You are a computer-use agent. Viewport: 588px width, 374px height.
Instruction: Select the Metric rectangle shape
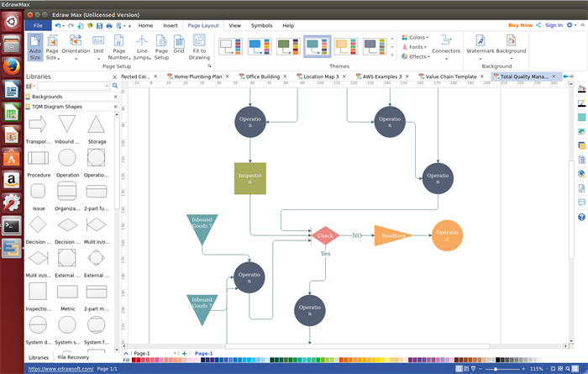[67, 292]
